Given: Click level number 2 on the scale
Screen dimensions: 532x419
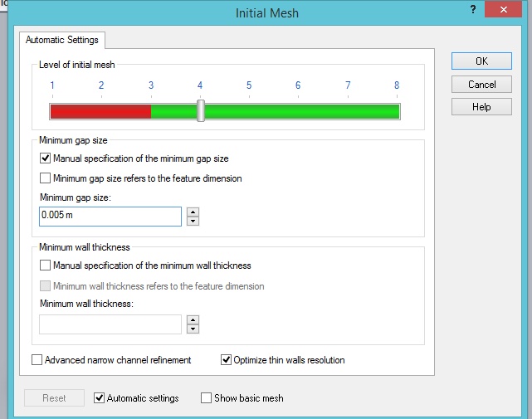Looking at the screenshot, I should [101, 85].
